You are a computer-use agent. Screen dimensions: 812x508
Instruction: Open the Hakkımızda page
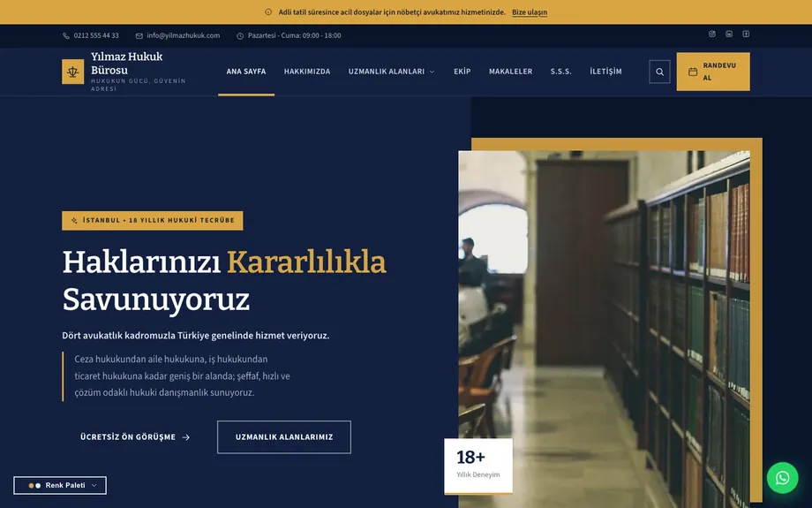[307, 72]
